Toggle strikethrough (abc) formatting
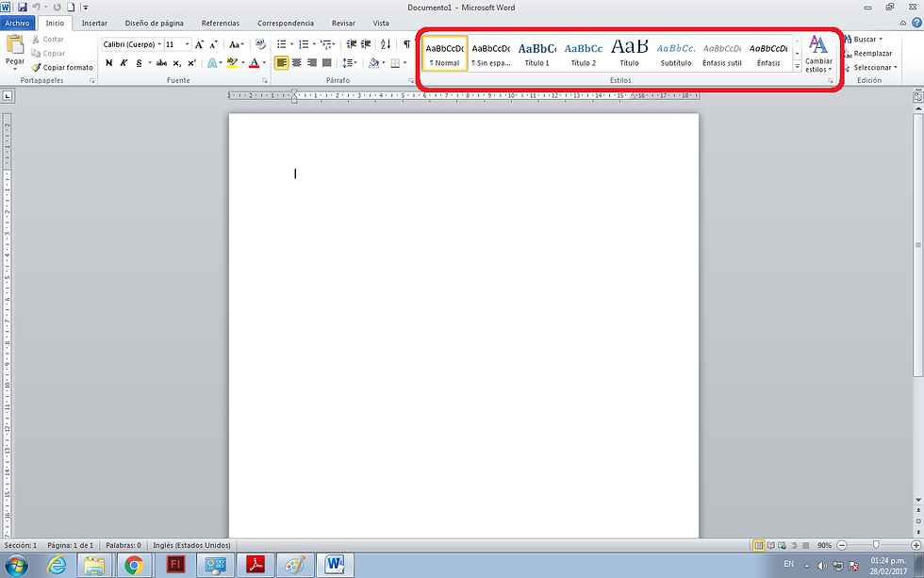 click(161, 63)
